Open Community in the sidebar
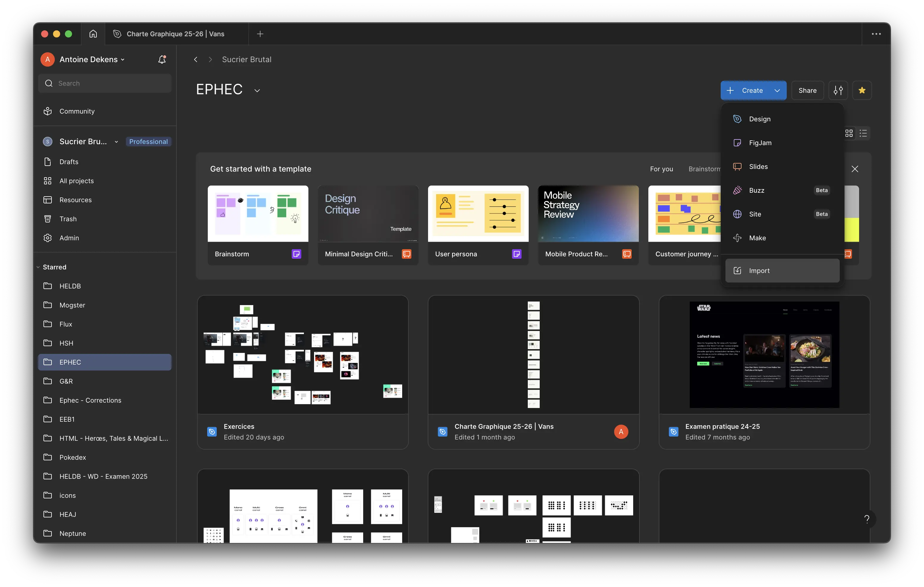The image size is (924, 587). tap(77, 111)
